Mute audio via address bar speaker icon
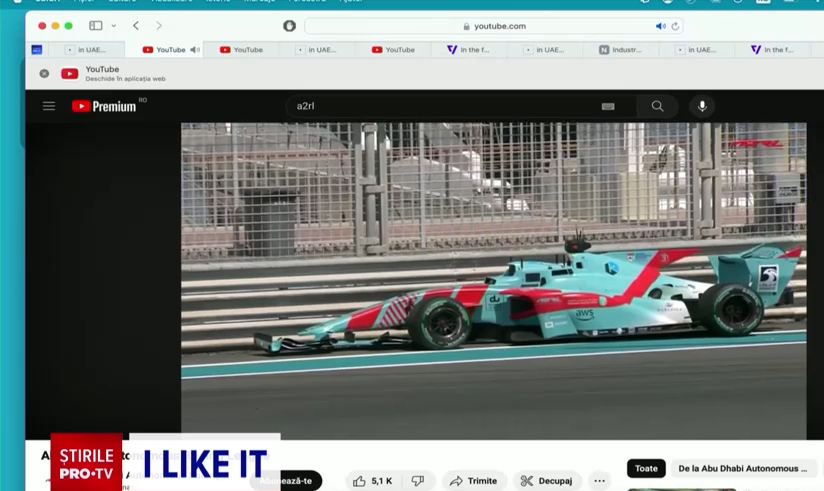The width and height of the screenshot is (824, 491). [x=660, y=26]
